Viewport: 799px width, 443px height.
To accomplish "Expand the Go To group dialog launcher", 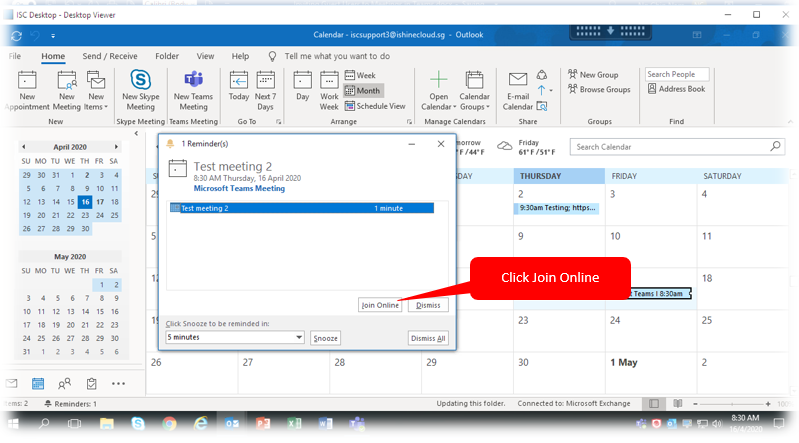I will point(278,122).
